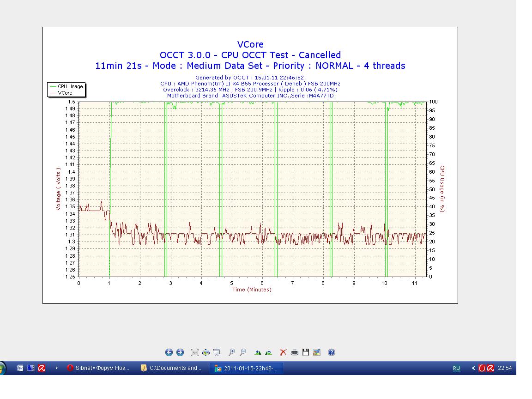Click the 'Overclock : 3214.36 MHz' line

[x=250, y=90]
